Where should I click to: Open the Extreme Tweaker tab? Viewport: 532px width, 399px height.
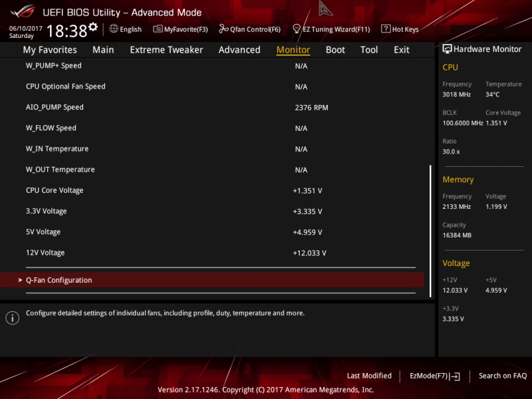[166, 50]
